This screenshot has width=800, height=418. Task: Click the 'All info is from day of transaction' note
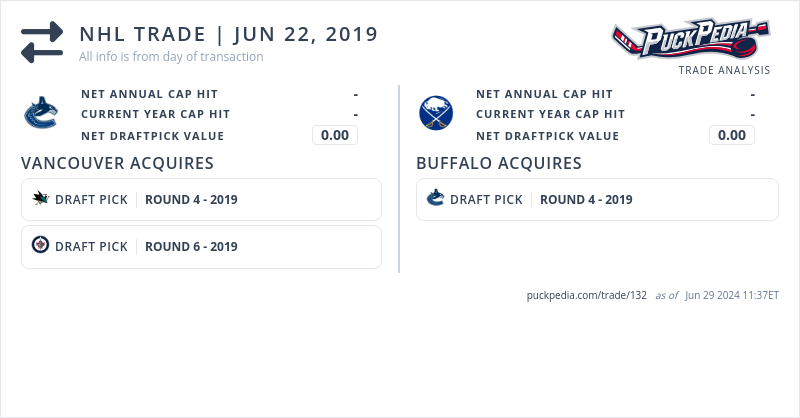171,57
